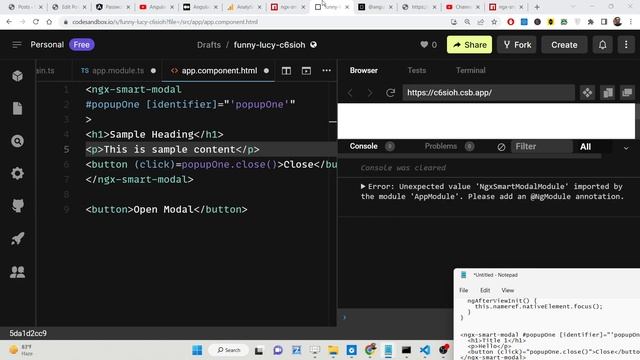
Task: Open editor more options ellipsis
Action: (327, 70)
